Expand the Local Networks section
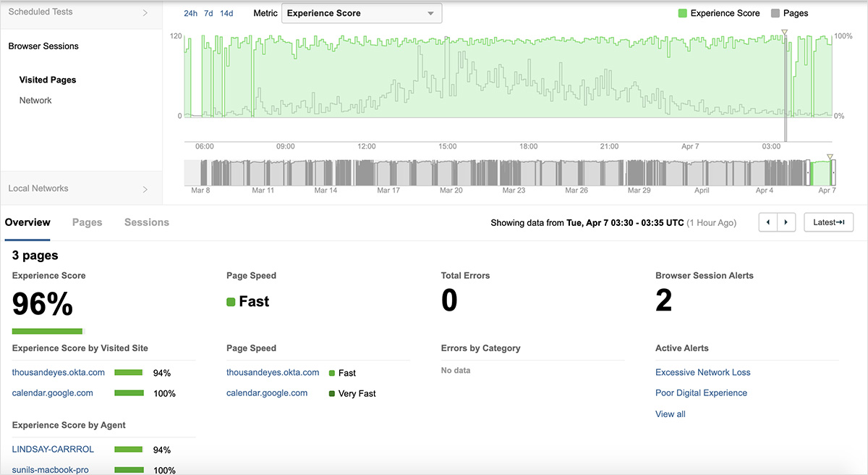This screenshot has height=475, width=868. pyautogui.click(x=81, y=189)
